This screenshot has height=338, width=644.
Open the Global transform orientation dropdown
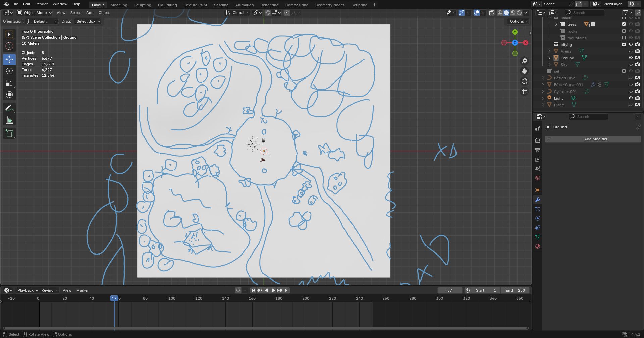point(238,13)
